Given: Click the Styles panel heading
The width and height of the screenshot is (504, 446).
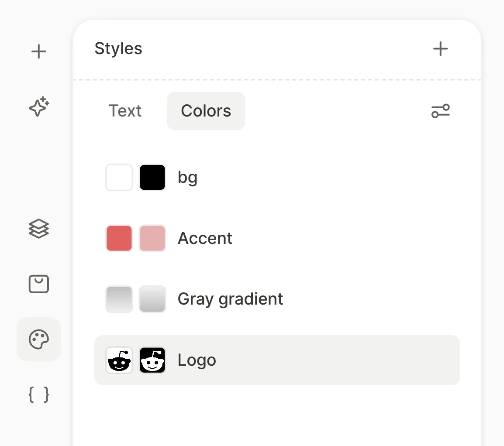Looking at the screenshot, I should (118, 49).
